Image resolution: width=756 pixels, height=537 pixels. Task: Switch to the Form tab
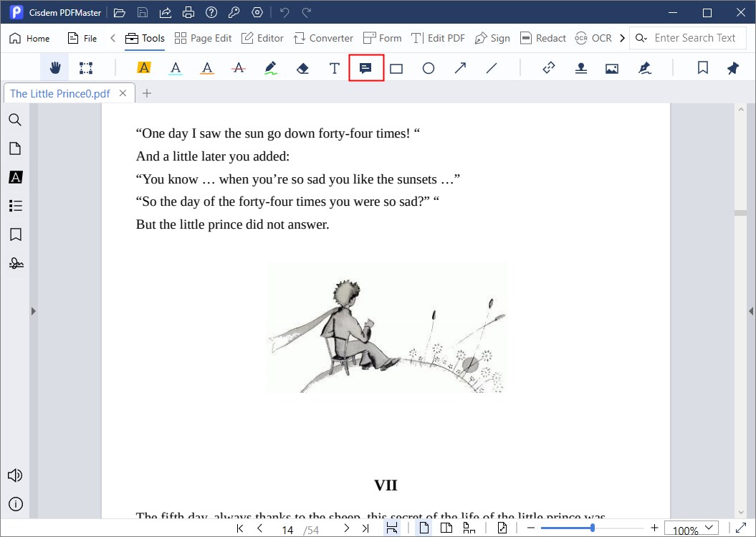coord(383,38)
